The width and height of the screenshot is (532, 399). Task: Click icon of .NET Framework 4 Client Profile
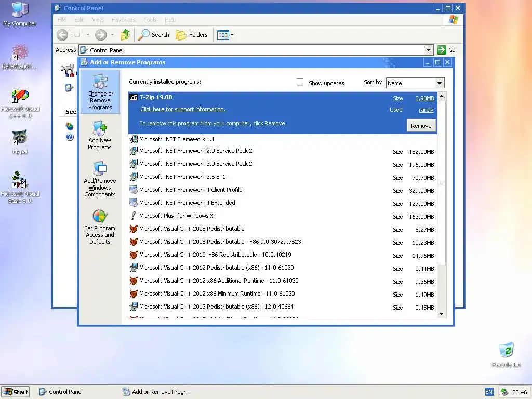pos(134,190)
